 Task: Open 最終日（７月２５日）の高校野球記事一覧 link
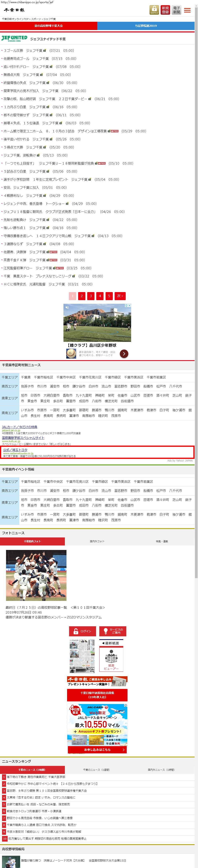click(x=55, y=608)
